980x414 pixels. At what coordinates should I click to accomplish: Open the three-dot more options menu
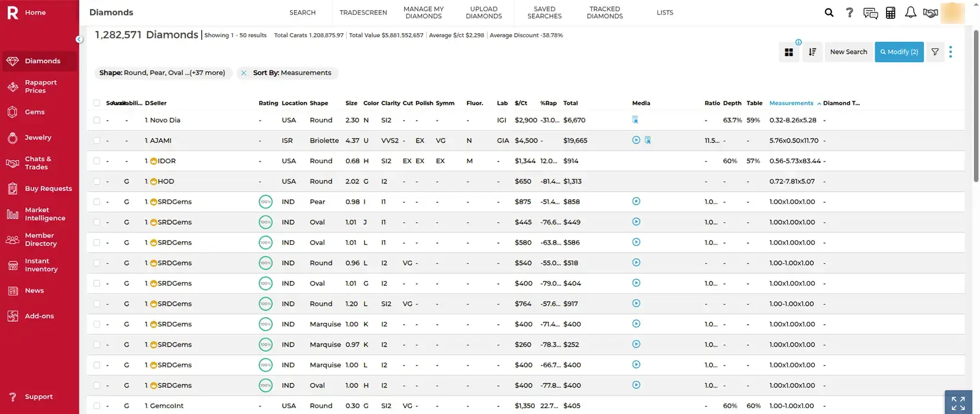pyautogui.click(x=951, y=52)
